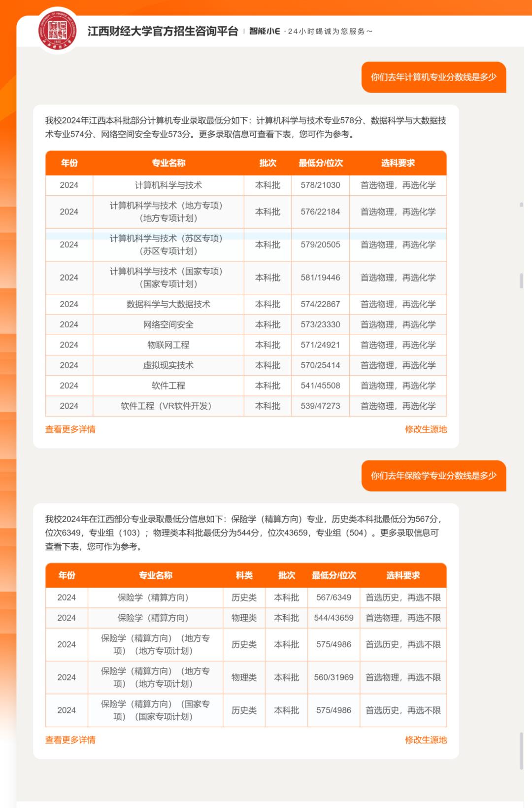
Task: Click 计算机科学与技术（苏区专项） major cell
Action: (168, 245)
